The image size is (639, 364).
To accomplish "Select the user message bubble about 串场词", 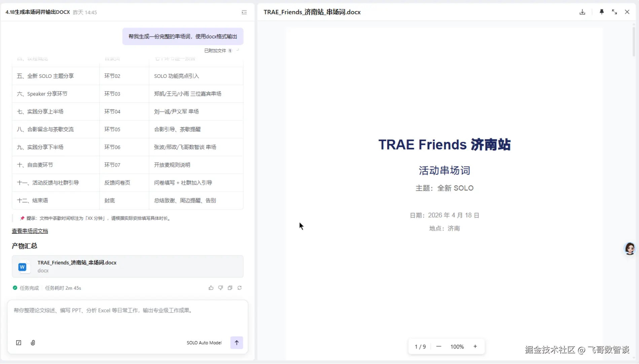I will [x=183, y=36].
